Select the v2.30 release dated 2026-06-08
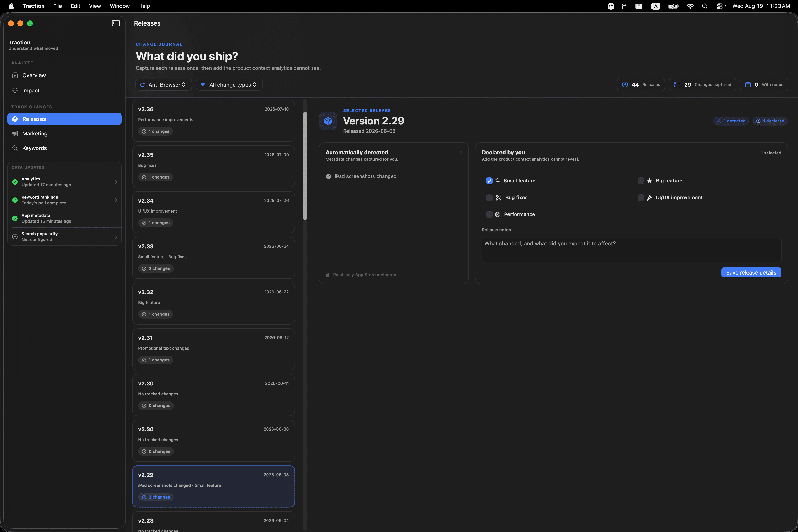 coord(213,441)
